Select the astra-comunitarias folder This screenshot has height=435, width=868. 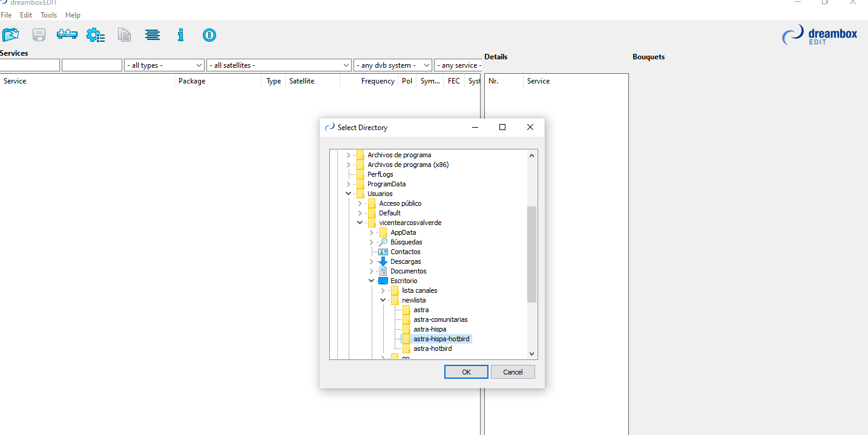[x=440, y=319]
